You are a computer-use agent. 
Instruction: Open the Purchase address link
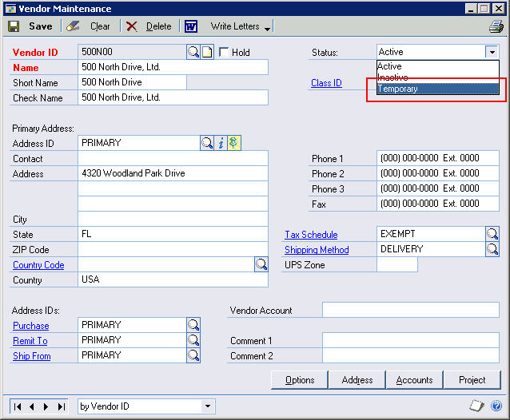(31, 326)
